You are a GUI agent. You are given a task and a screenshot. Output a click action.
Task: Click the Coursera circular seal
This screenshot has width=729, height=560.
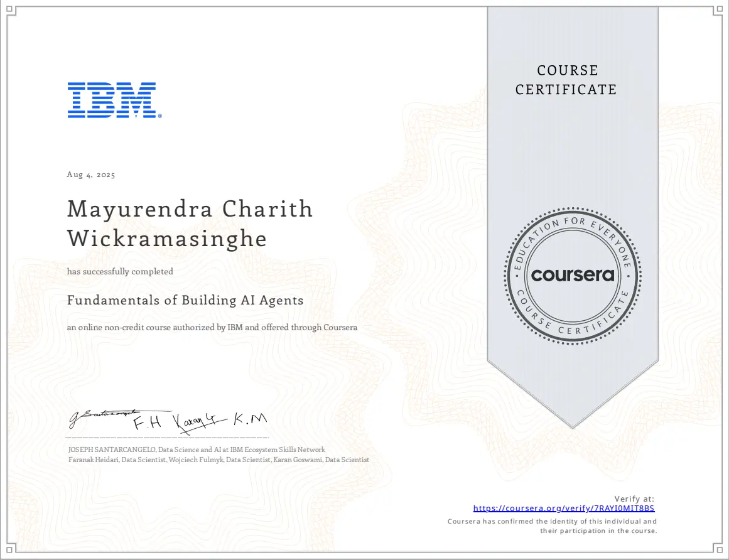573,276
